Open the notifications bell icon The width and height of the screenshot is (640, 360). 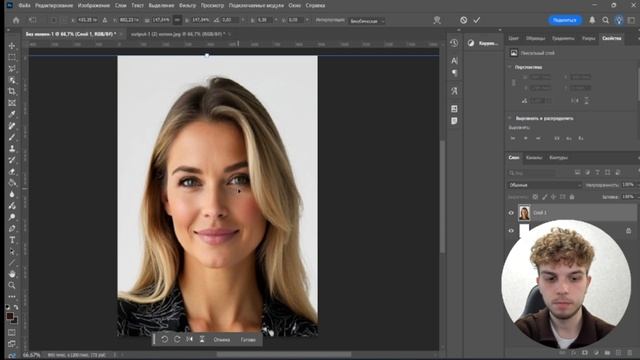592,20
